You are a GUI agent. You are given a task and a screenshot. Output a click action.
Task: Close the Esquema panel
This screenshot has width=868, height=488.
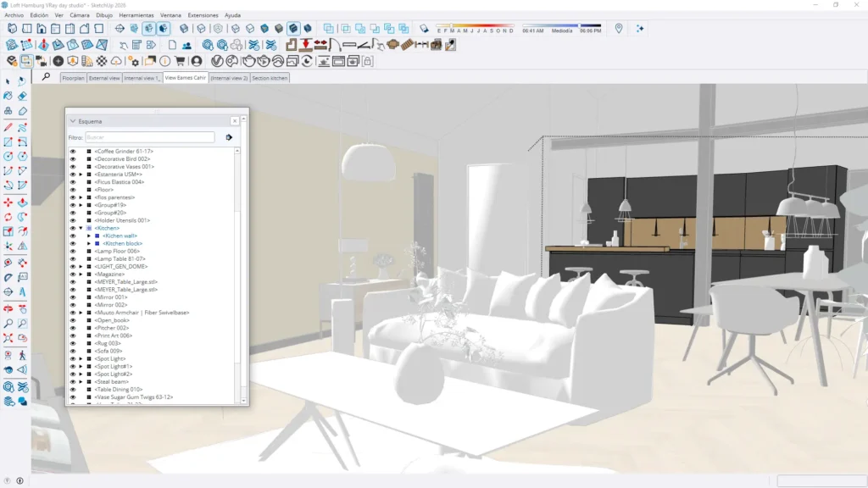click(x=235, y=120)
